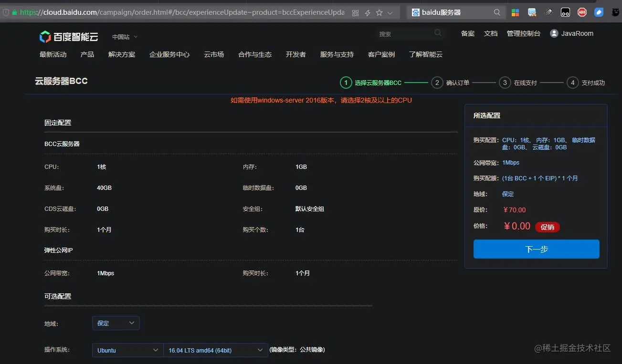Open the ABP ad blocker icon

582,12
